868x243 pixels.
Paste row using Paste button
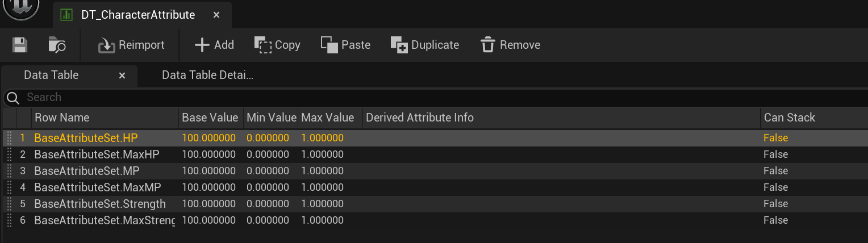pos(345,45)
